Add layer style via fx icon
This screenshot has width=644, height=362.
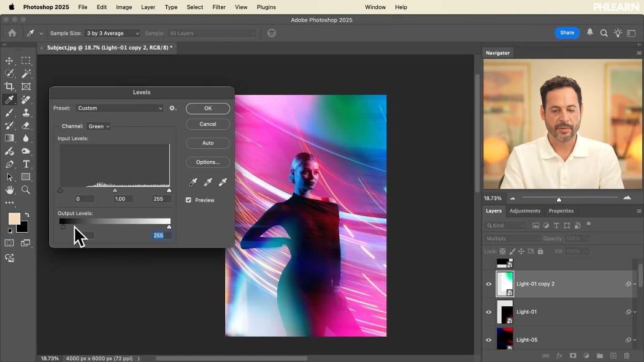[559, 356]
